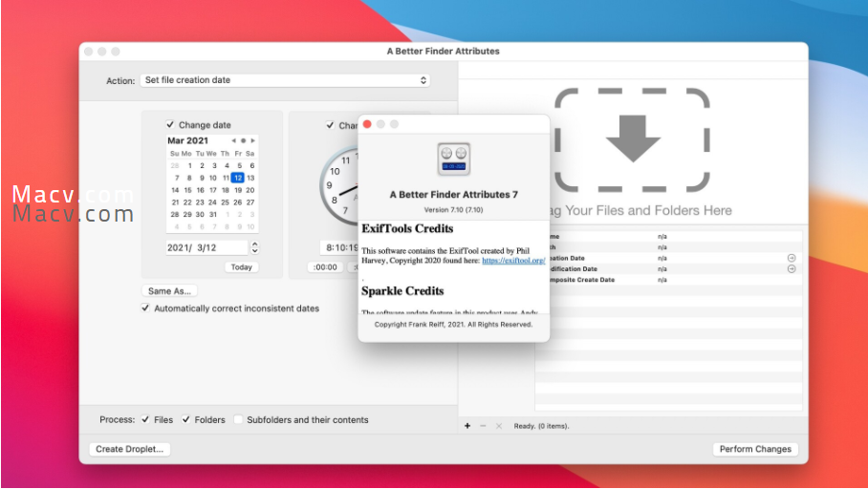Click the minus icon to remove item

coord(483,426)
